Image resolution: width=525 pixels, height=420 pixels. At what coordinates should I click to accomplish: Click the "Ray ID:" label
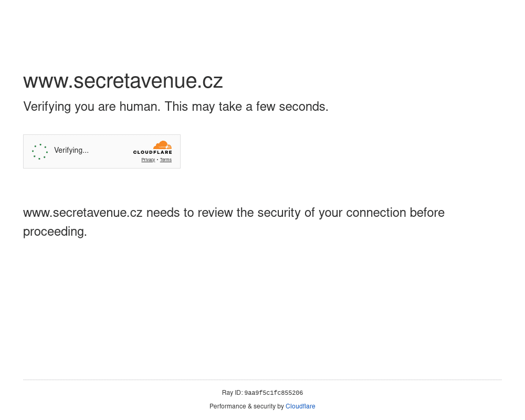[x=232, y=393]
